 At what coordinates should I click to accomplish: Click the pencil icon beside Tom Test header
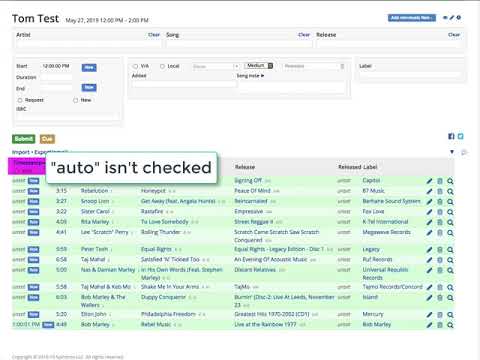(452, 18)
